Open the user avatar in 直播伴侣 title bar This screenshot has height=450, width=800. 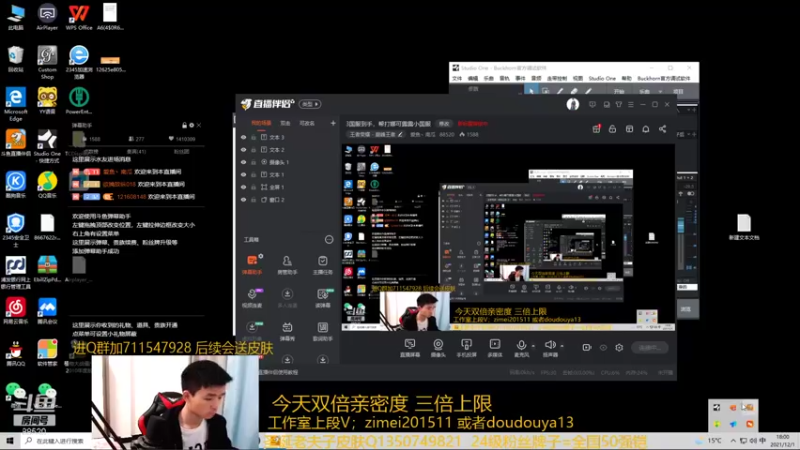[x=572, y=105]
